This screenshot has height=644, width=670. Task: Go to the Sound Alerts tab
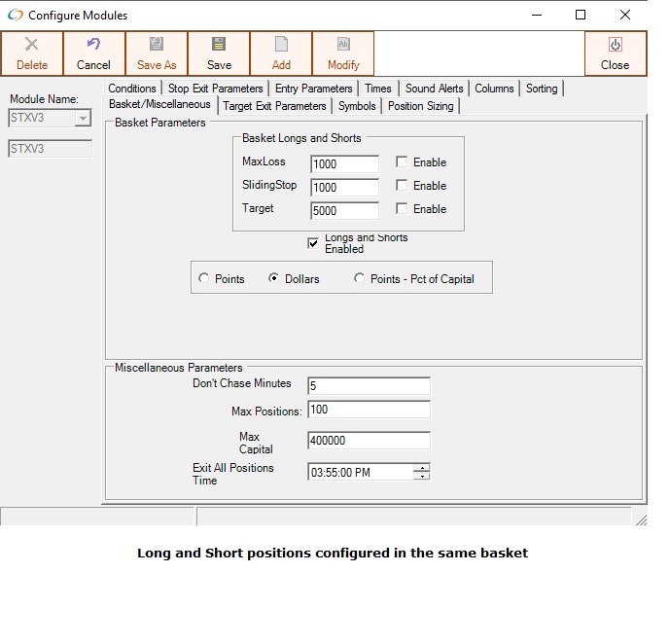tap(434, 89)
